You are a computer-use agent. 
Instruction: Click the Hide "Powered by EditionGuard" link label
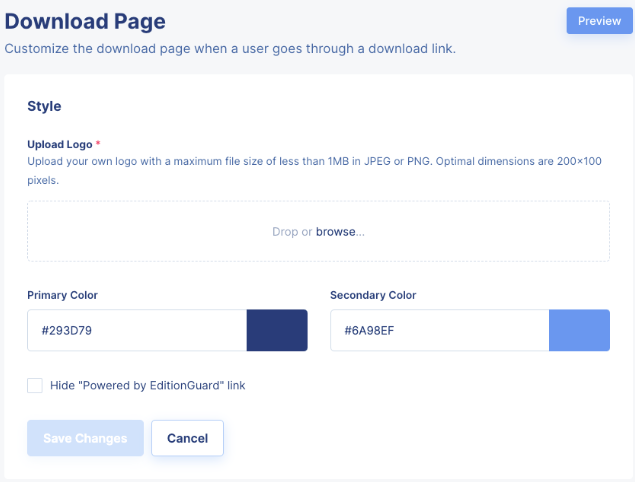(148, 385)
